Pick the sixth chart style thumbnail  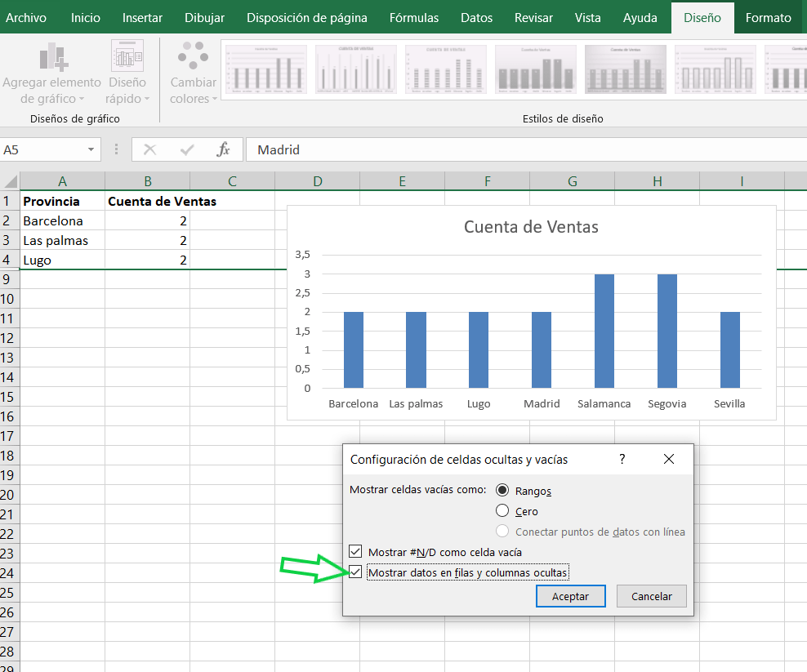(x=715, y=69)
